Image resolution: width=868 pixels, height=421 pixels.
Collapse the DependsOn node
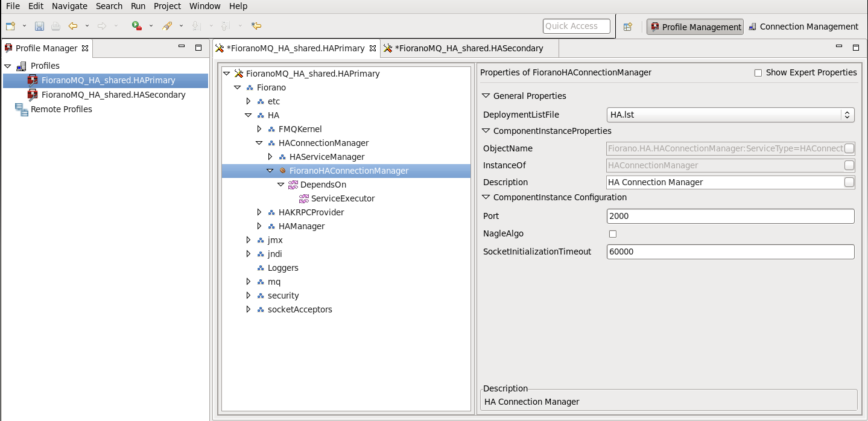coord(280,185)
